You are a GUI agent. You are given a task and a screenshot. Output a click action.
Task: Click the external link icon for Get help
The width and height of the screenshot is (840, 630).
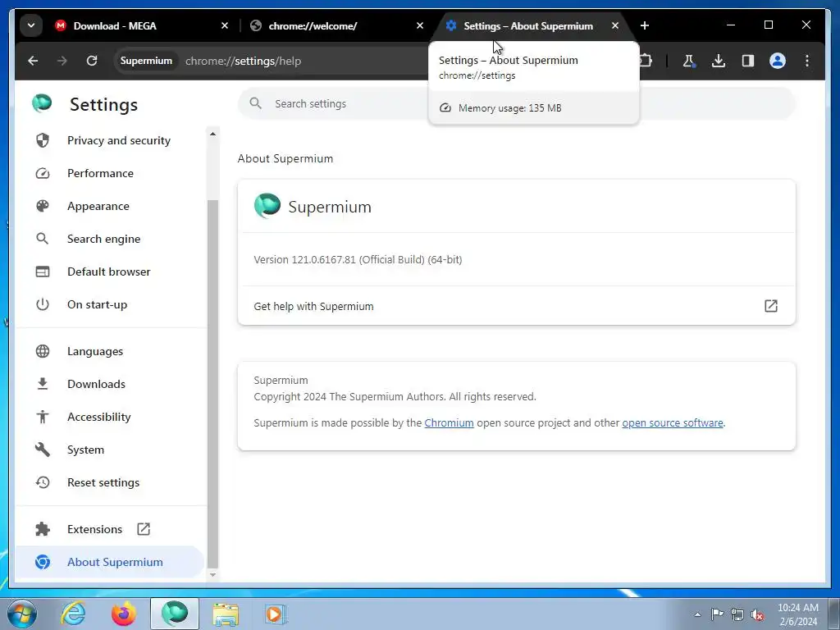point(771,306)
